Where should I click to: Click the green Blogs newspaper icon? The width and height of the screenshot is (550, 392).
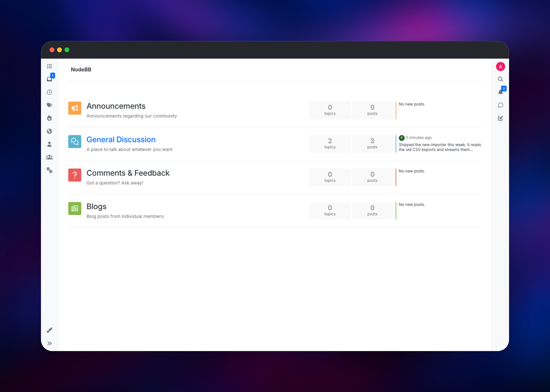pyautogui.click(x=75, y=209)
